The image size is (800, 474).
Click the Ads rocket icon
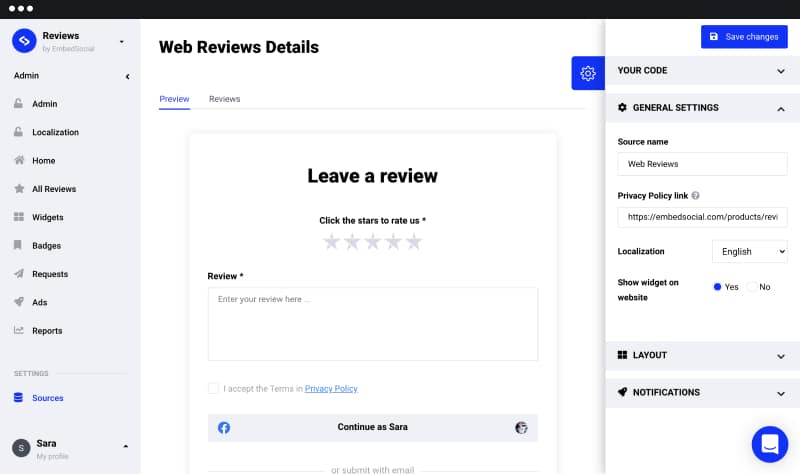[x=19, y=302]
